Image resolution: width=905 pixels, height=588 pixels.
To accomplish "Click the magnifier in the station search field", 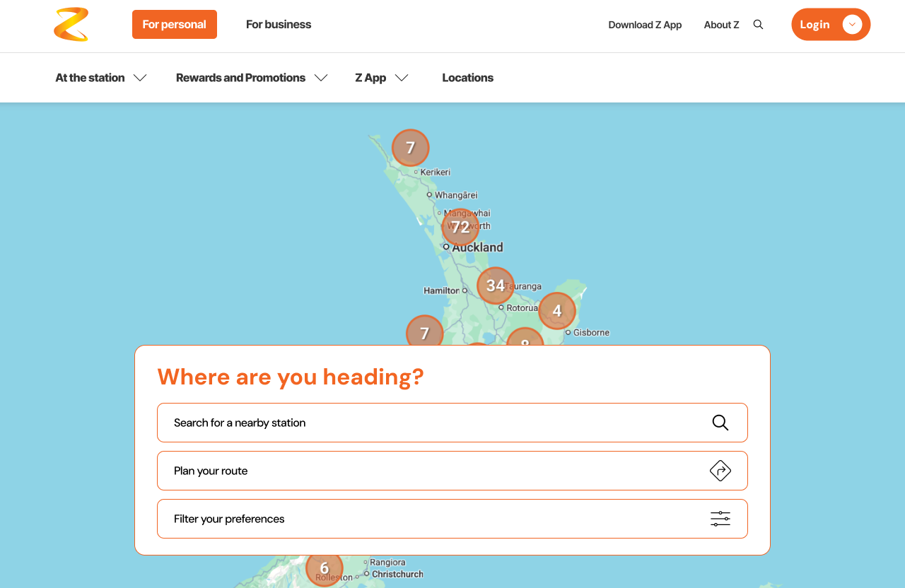I will click(720, 423).
